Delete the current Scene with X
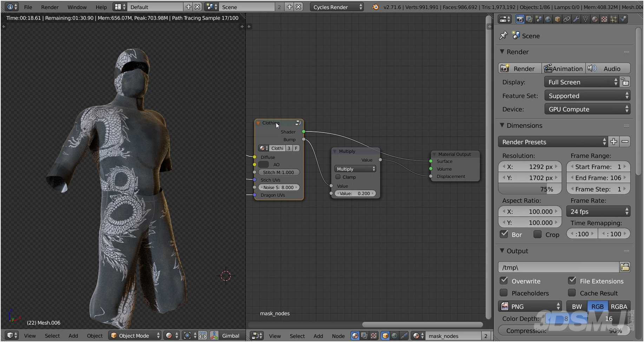The width and height of the screenshot is (644, 342). [298, 7]
